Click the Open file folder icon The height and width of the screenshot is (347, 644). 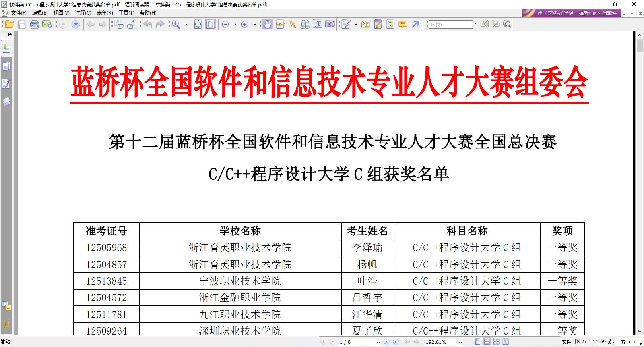(x=9, y=25)
